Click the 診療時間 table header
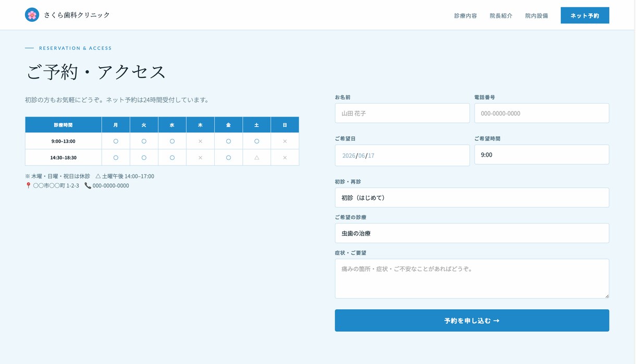The image size is (636, 364). (x=63, y=125)
